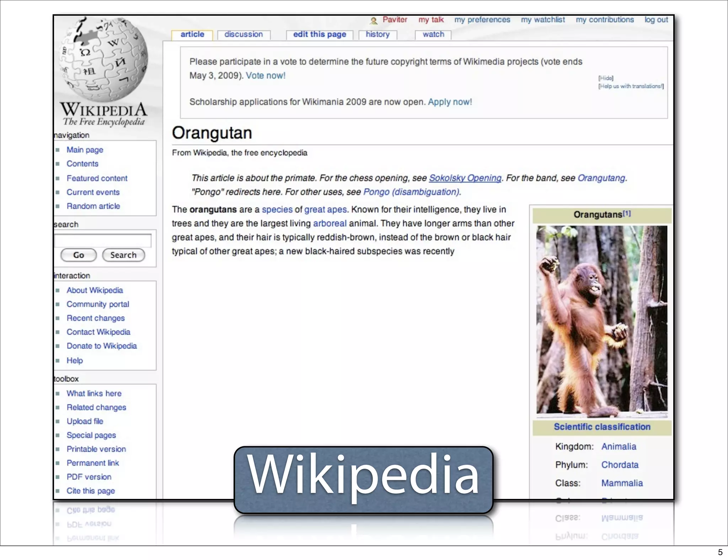Click the log out link
The width and height of the screenshot is (728, 560).
coord(656,20)
